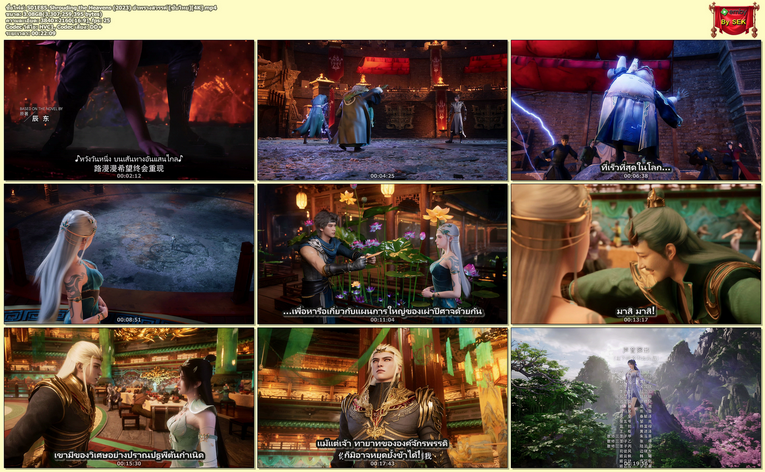The height and width of the screenshot is (472, 765).
Task: Open the thumbnail timestamped 00:15:30
Action: pyautogui.click(x=129, y=398)
